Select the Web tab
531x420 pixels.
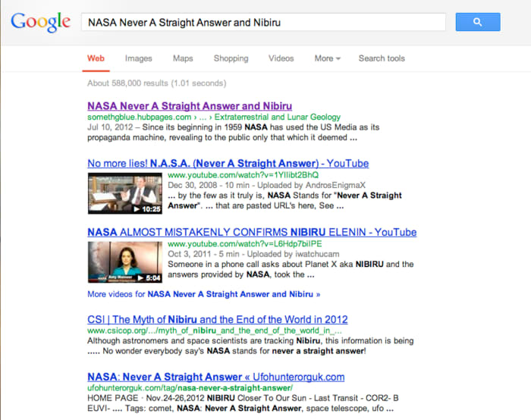[96, 58]
